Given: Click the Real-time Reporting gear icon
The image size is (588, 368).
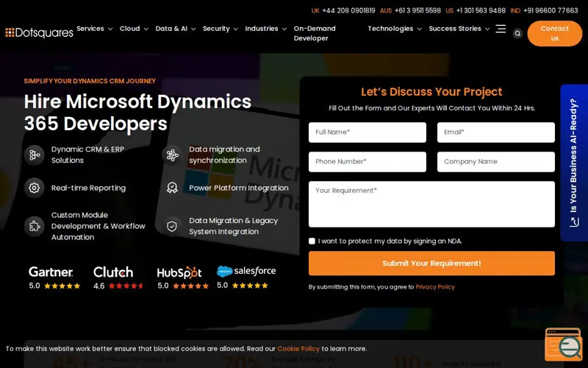Looking at the screenshot, I should pos(34,188).
